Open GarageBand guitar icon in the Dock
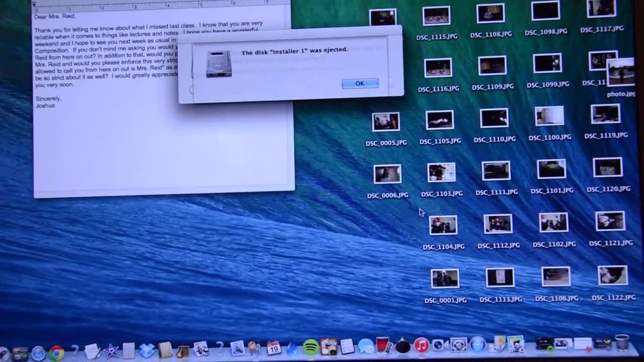644x362 pixels. coord(183,351)
